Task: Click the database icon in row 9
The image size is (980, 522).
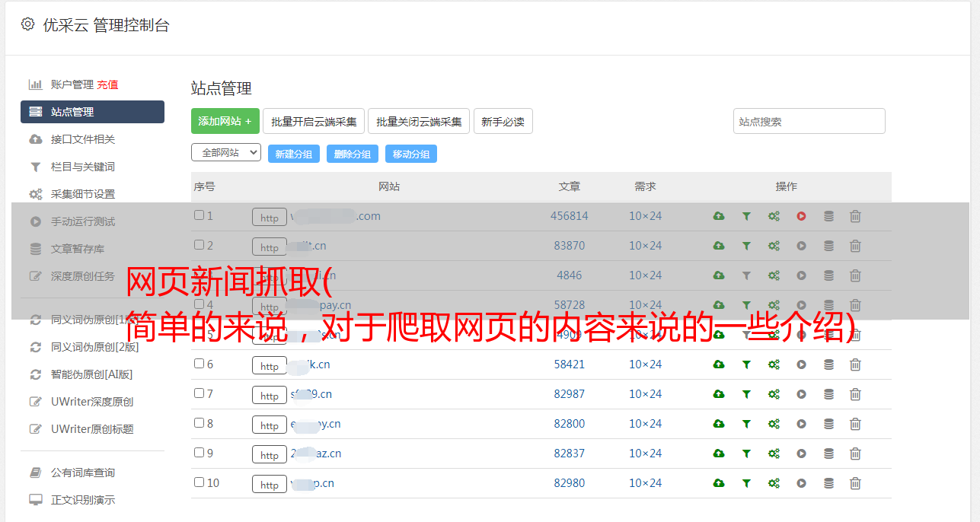Action: point(828,454)
